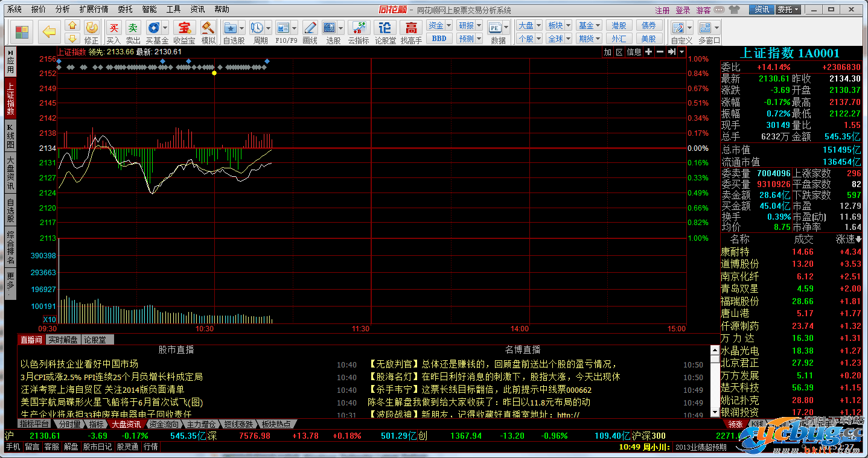Open the 系统 menu
The image size is (868, 458).
[x=14, y=10]
